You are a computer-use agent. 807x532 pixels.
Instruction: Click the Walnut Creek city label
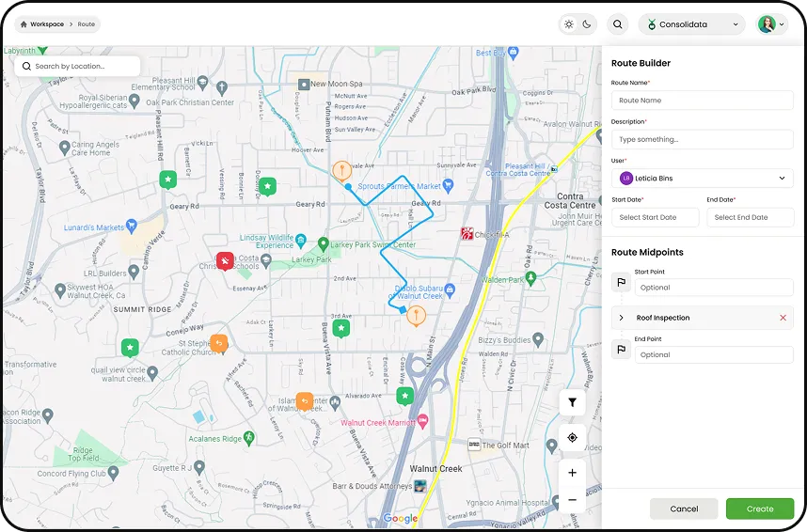435,469
